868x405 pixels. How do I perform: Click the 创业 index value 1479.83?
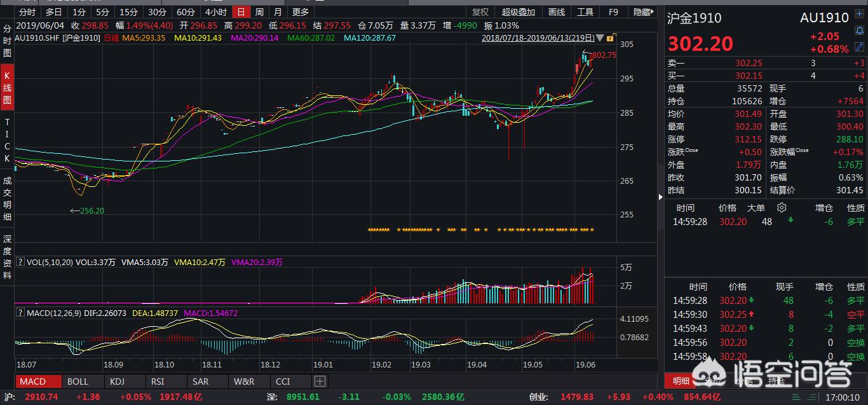(577, 397)
